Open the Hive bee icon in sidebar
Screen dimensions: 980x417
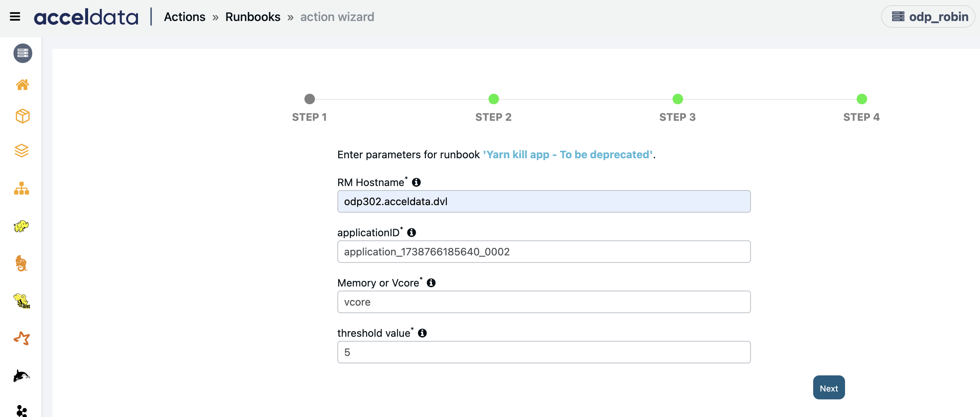(x=22, y=301)
